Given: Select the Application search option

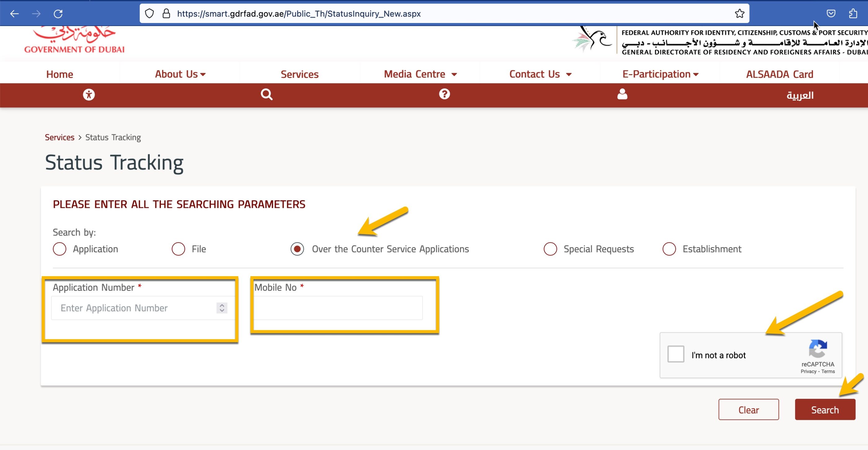Looking at the screenshot, I should click(x=59, y=249).
